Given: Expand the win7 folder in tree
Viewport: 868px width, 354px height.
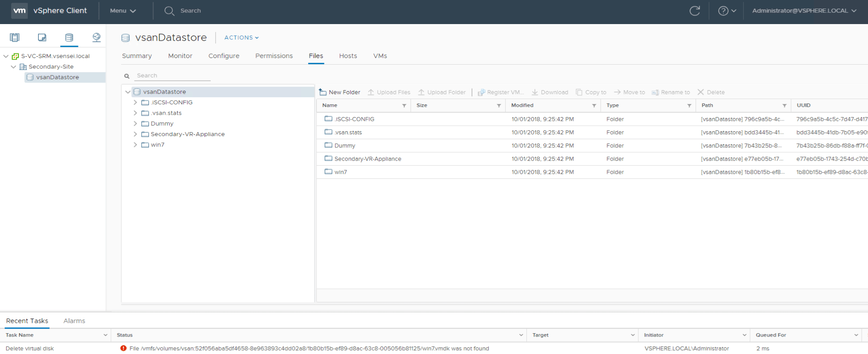Looking at the screenshot, I should point(136,145).
